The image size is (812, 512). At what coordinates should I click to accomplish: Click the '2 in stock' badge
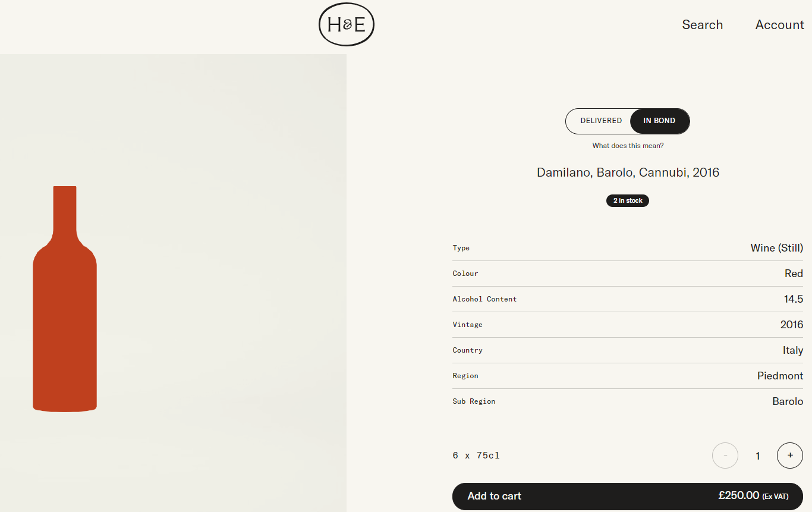point(628,200)
